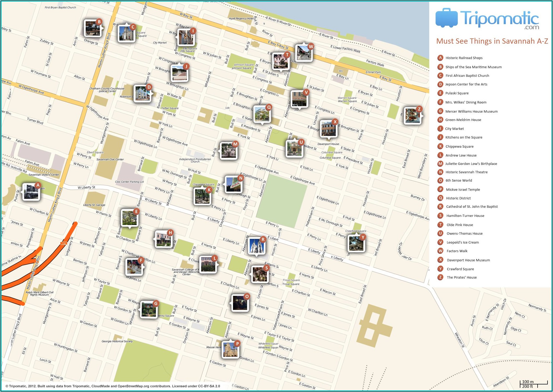Click the Tripomatic copyright attribution text
The width and height of the screenshot is (553, 392).
click(x=113, y=386)
